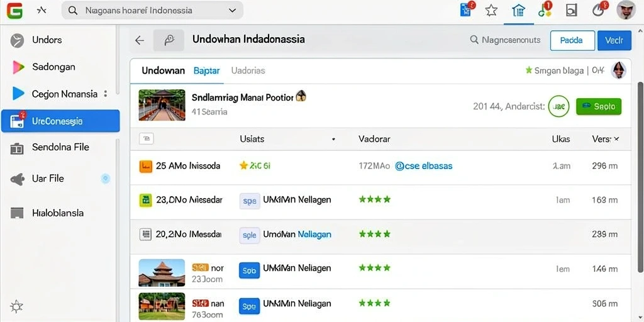
Task: Open the Sndlamriag Manai Pootior thumbnail
Action: [x=162, y=105]
